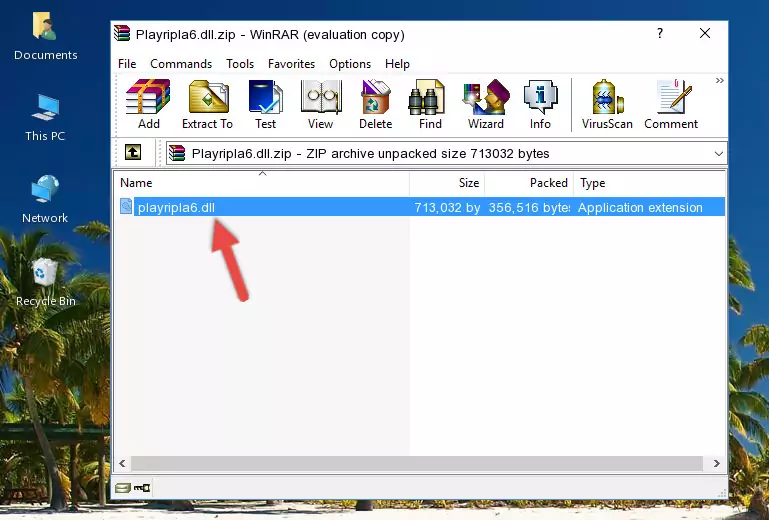The image size is (769, 520).
Task: Go up one folder level
Action: coord(133,153)
